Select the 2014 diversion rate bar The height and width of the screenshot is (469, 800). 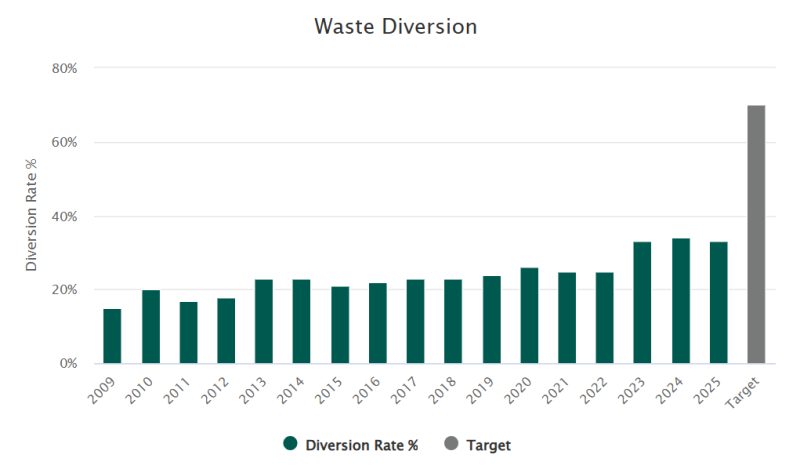click(302, 322)
